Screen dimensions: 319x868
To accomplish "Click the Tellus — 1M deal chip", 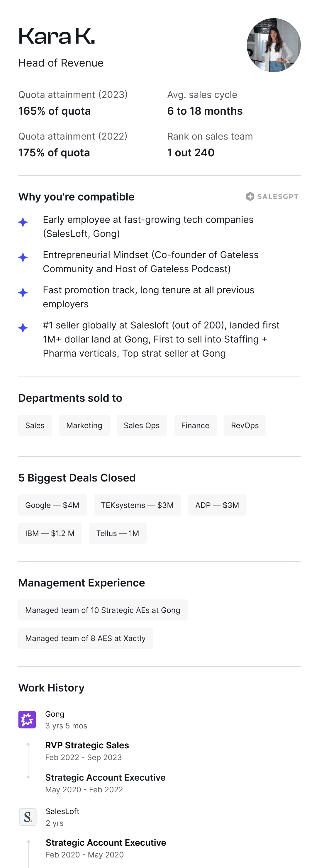I will (x=118, y=533).
